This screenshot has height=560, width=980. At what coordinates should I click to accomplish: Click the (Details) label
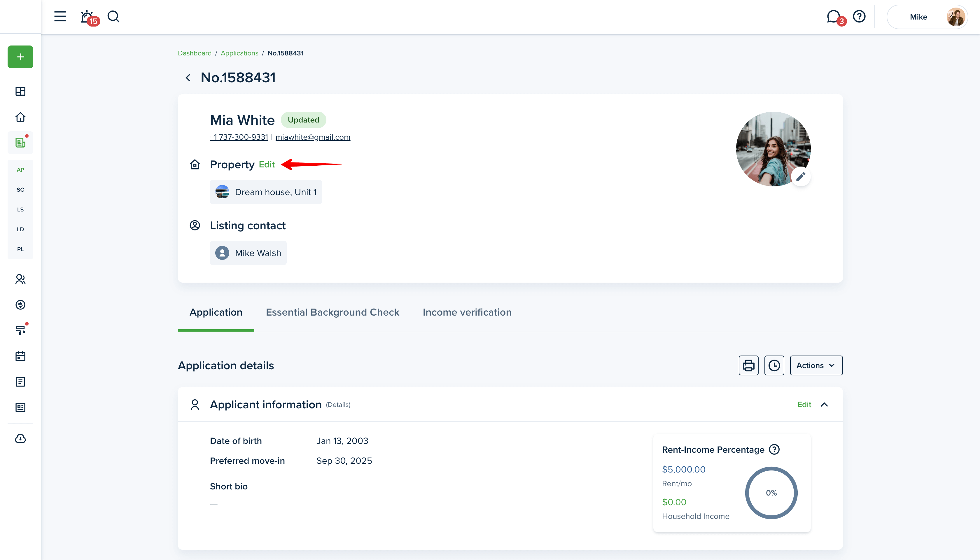[338, 405]
